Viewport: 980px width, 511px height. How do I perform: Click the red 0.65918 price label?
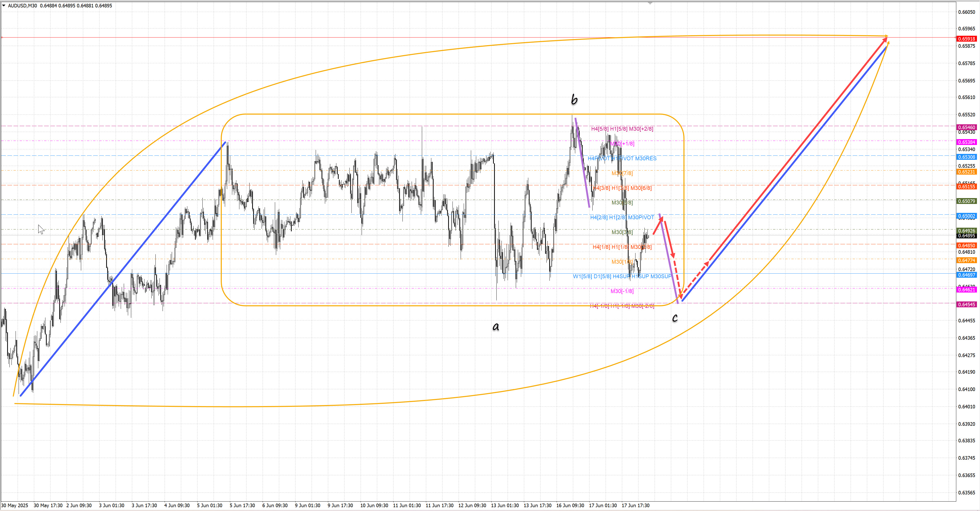pos(966,39)
